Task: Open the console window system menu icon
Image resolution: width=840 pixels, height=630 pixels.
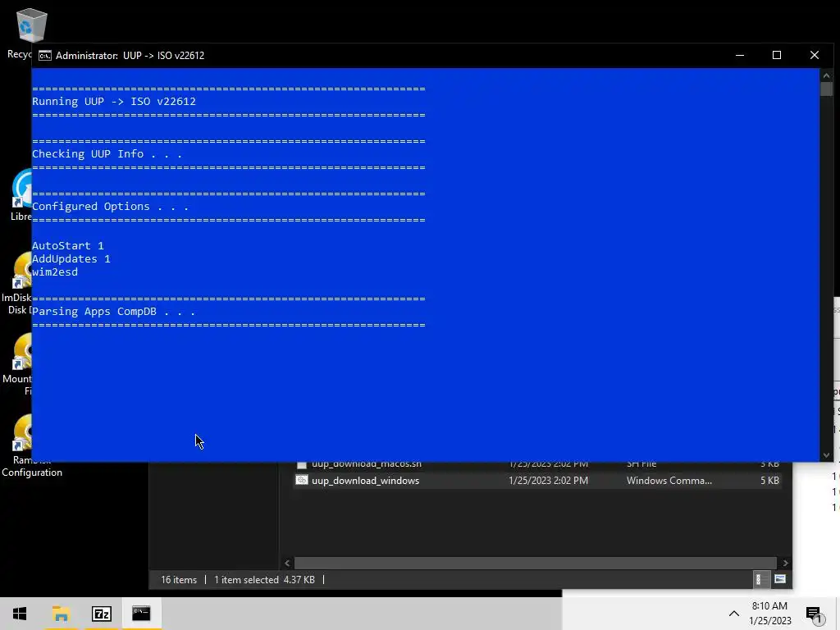Action: [45, 56]
